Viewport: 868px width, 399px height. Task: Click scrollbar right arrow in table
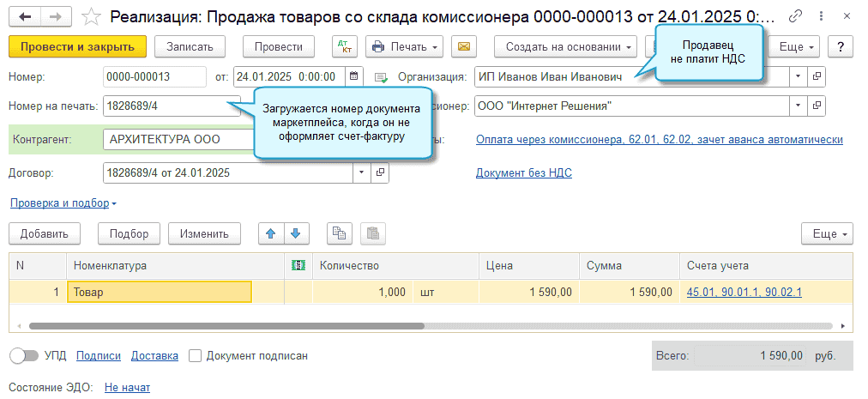(843, 326)
